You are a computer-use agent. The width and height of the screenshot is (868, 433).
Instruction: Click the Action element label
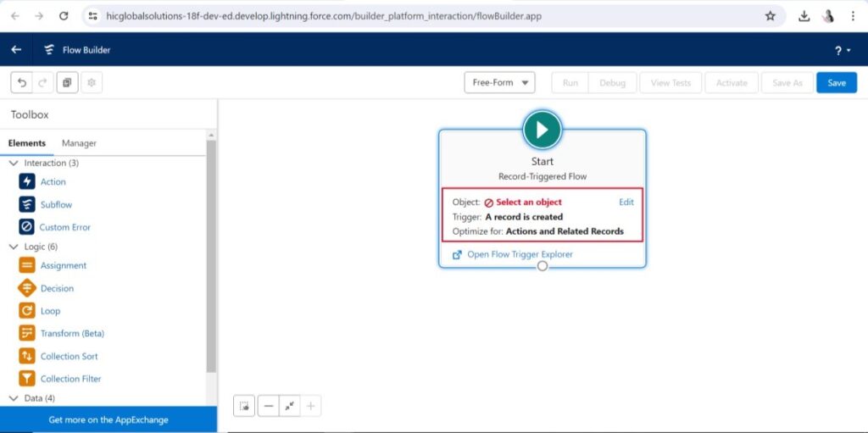(53, 181)
